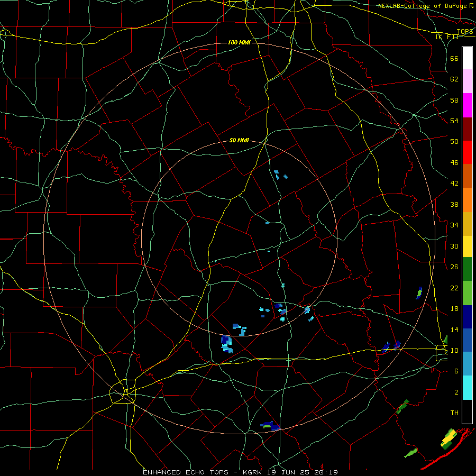Click the 62 label on the legend

click(454, 79)
